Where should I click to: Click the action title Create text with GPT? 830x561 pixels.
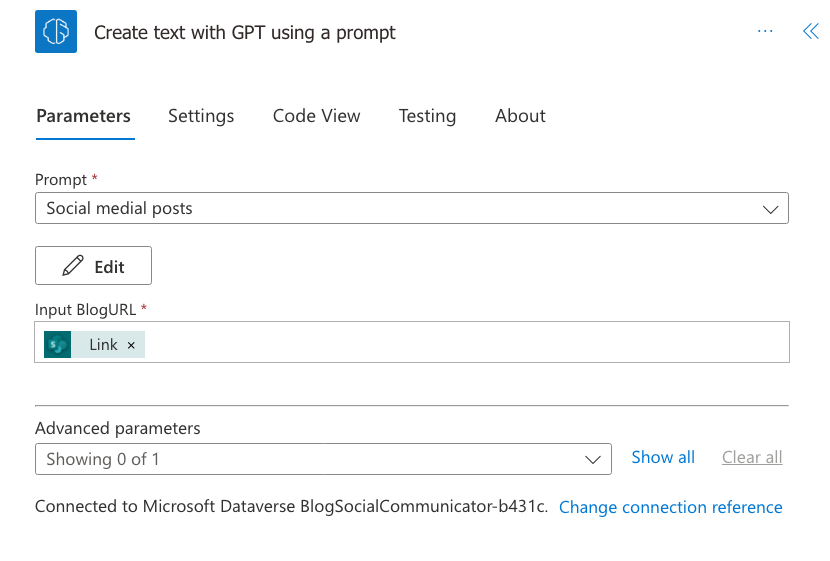point(245,33)
